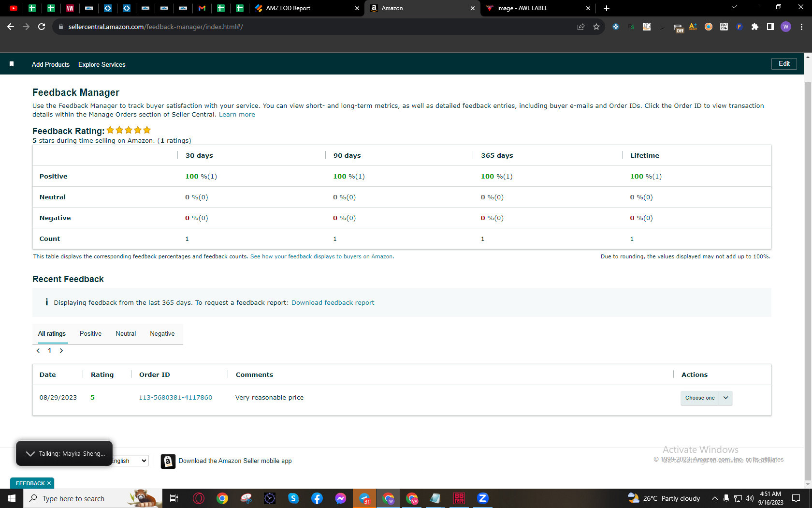Share this page using the share icon
Viewport: 812px width, 508px height.
[x=581, y=27]
